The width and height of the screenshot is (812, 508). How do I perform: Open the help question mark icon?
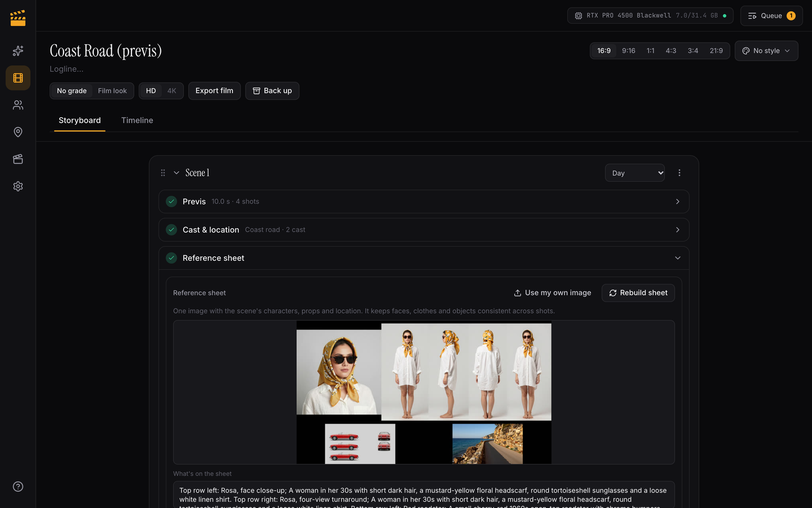[x=18, y=487]
